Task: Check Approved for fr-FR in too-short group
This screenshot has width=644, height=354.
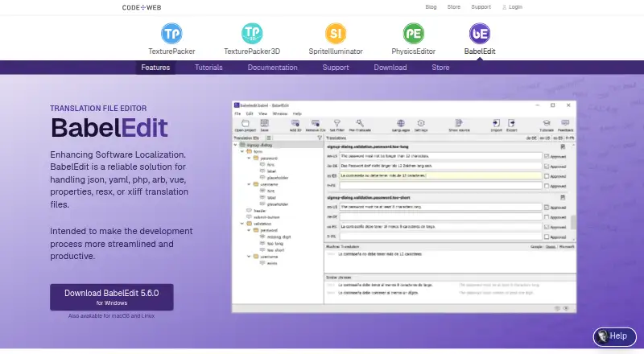Action: click(547, 237)
